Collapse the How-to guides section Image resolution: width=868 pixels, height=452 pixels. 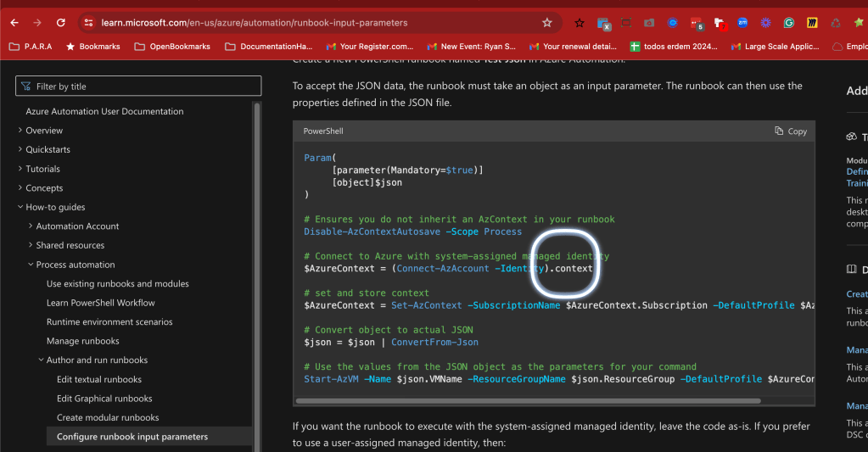tap(20, 207)
